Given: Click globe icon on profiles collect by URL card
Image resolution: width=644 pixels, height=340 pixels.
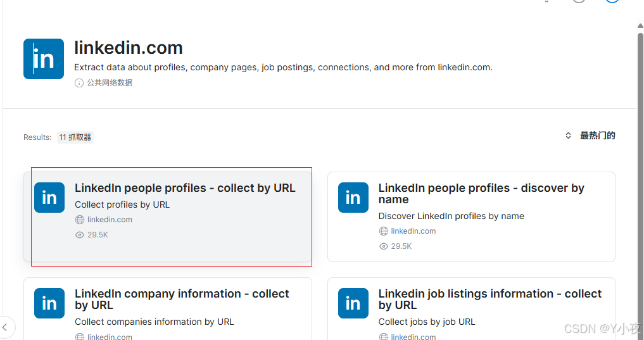Looking at the screenshot, I should (80, 220).
